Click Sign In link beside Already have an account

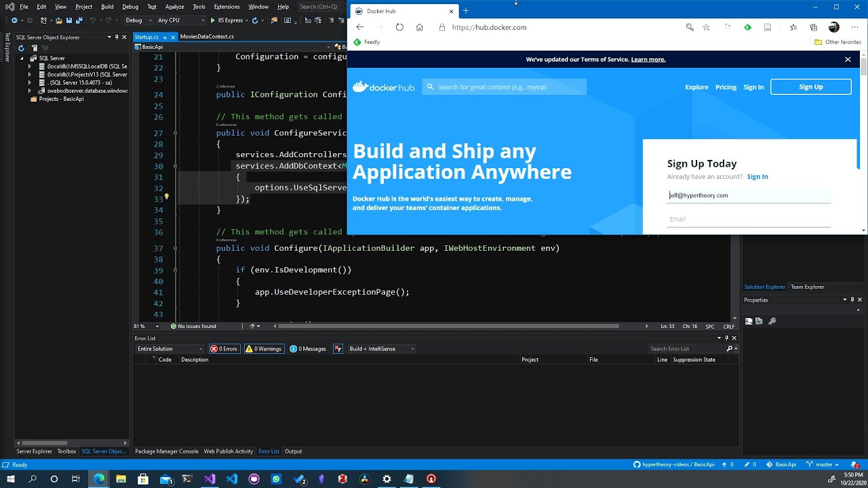(757, 177)
